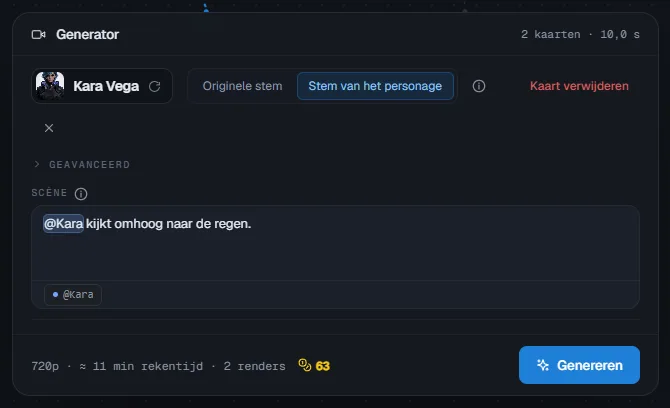Click the sparkle icon on Genereren

tap(543, 365)
